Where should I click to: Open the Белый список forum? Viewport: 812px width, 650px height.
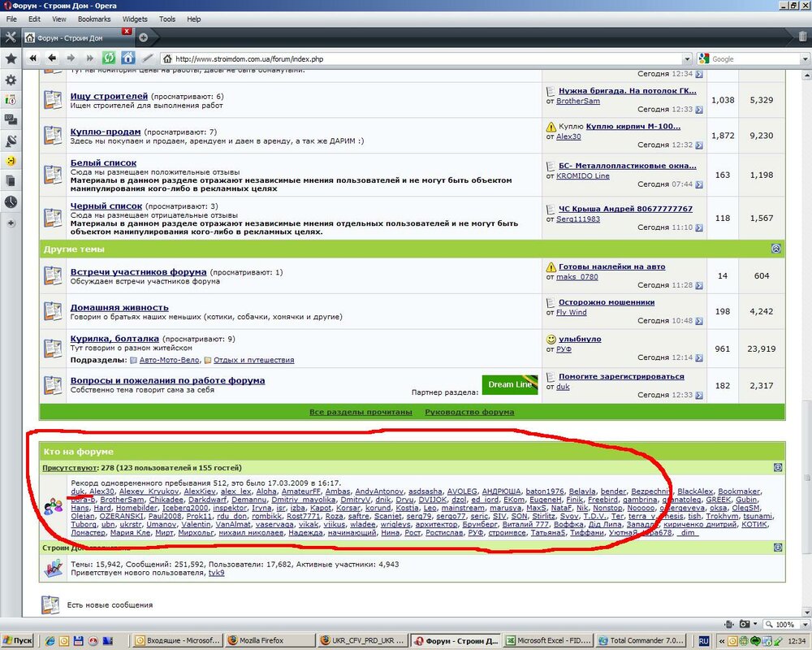click(103, 162)
